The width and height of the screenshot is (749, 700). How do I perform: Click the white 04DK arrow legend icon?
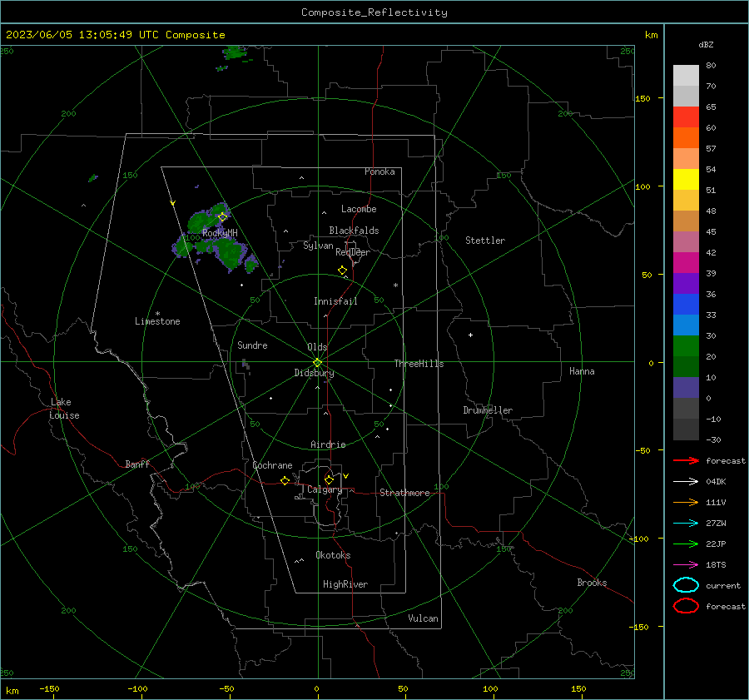click(x=686, y=482)
